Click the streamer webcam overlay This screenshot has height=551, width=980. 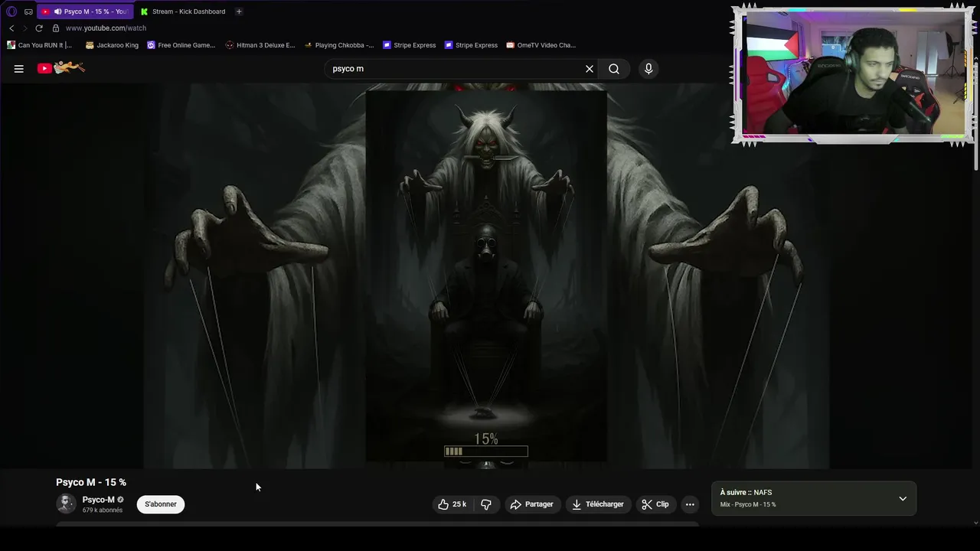click(x=852, y=74)
